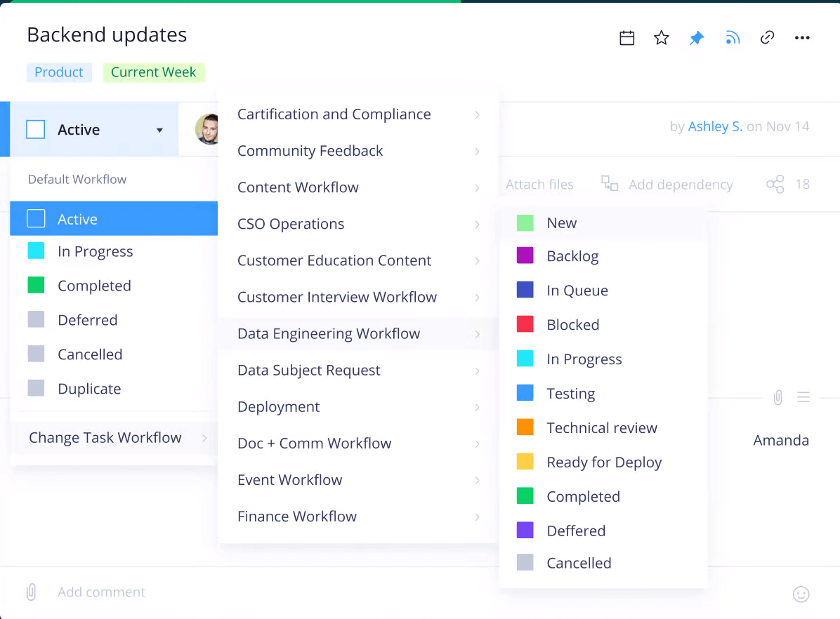The width and height of the screenshot is (840, 619).
Task: Click the Default Workflow heading
Action: tap(77, 180)
